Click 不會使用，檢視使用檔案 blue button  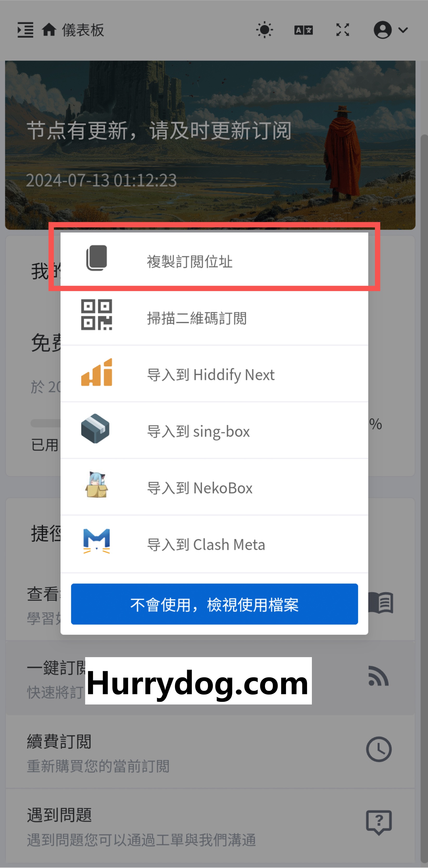tap(214, 604)
